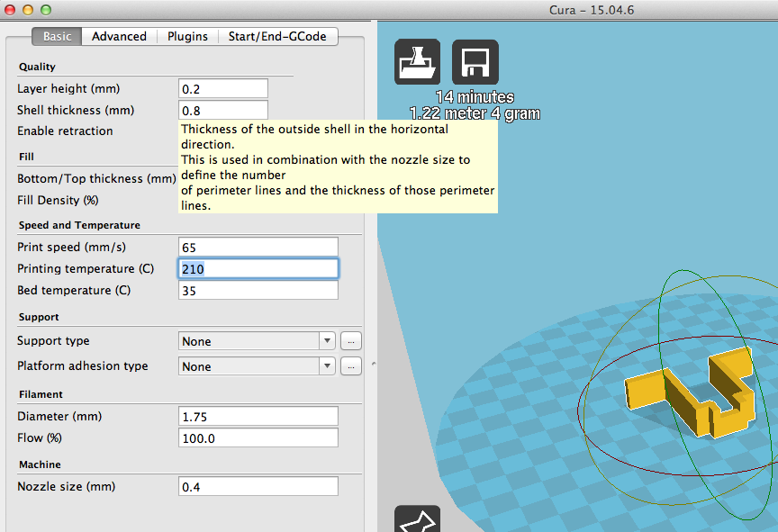This screenshot has width=778, height=532.
Task: Click the 14 minutes print time text
Action: (475, 96)
